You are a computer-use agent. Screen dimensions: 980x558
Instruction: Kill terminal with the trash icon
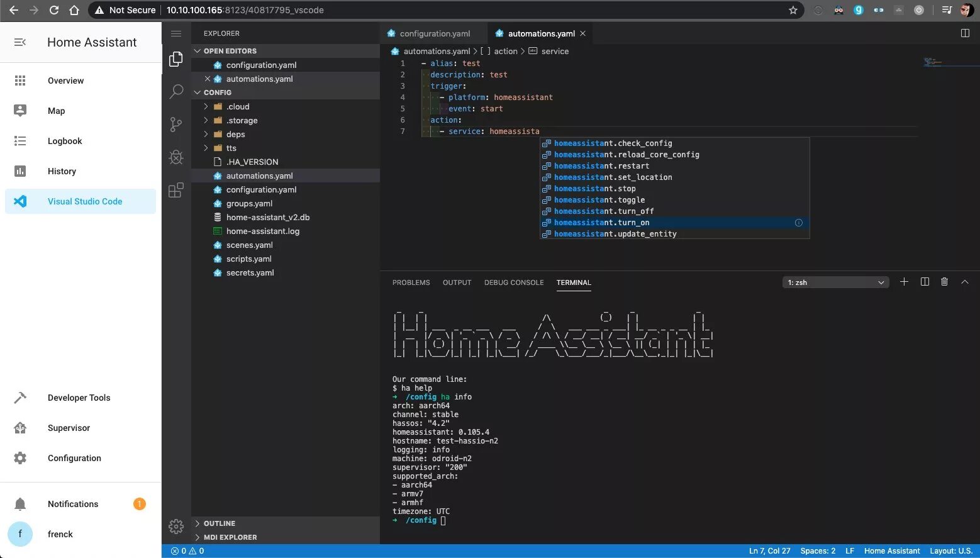click(944, 282)
